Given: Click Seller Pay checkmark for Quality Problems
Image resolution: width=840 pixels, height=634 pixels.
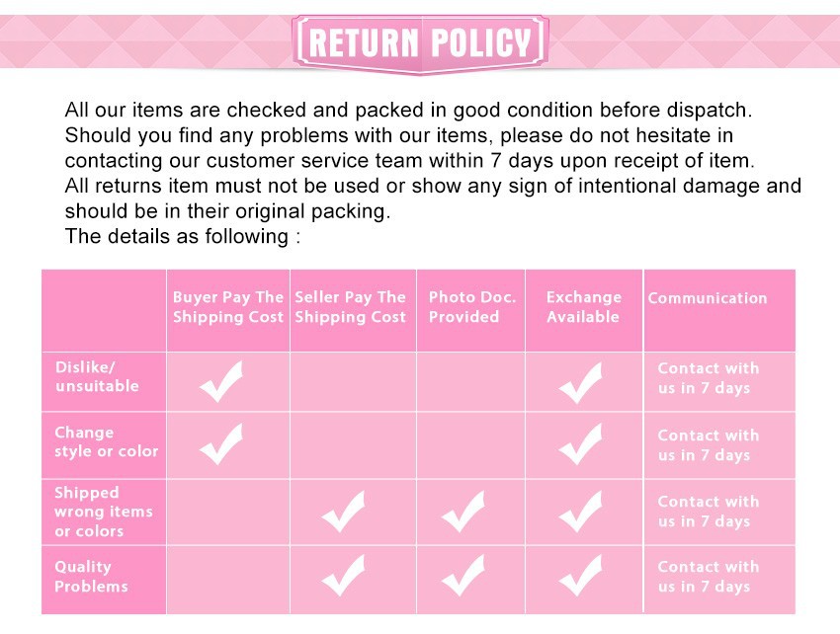Looking at the screenshot, I should click(x=344, y=577).
